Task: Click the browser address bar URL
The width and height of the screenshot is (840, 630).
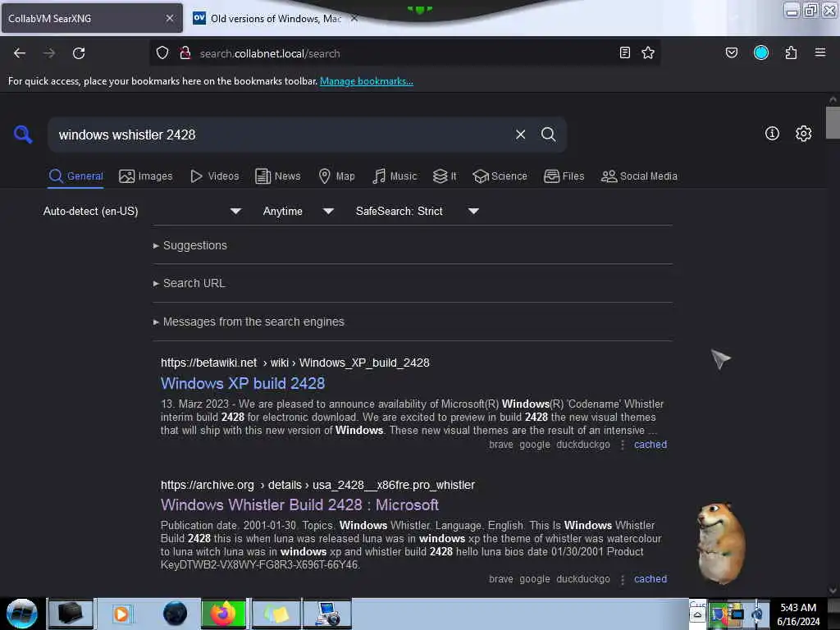Action: point(269,53)
